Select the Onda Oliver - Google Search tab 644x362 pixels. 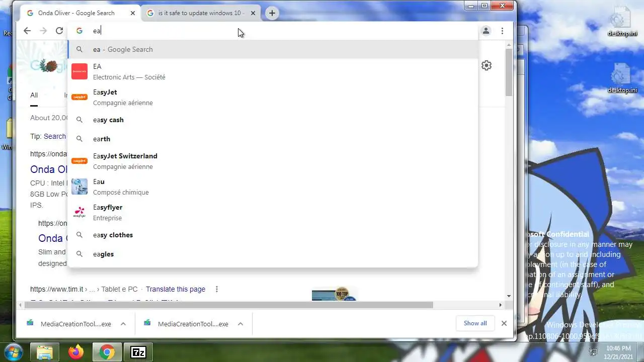(80, 13)
